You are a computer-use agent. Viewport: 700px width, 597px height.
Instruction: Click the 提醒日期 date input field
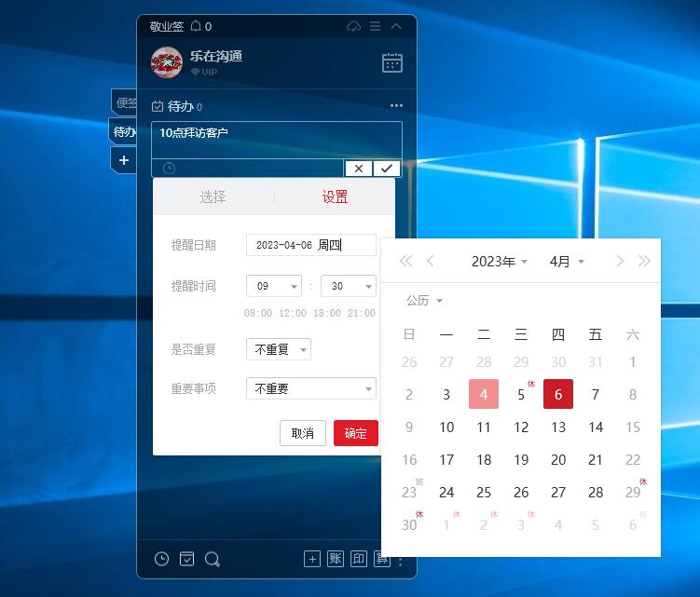click(x=310, y=245)
